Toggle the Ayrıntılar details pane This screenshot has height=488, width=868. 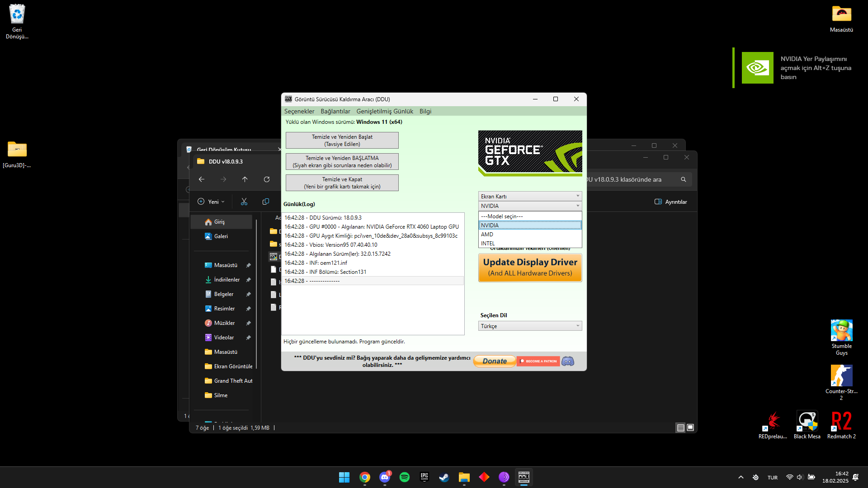point(671,202)
